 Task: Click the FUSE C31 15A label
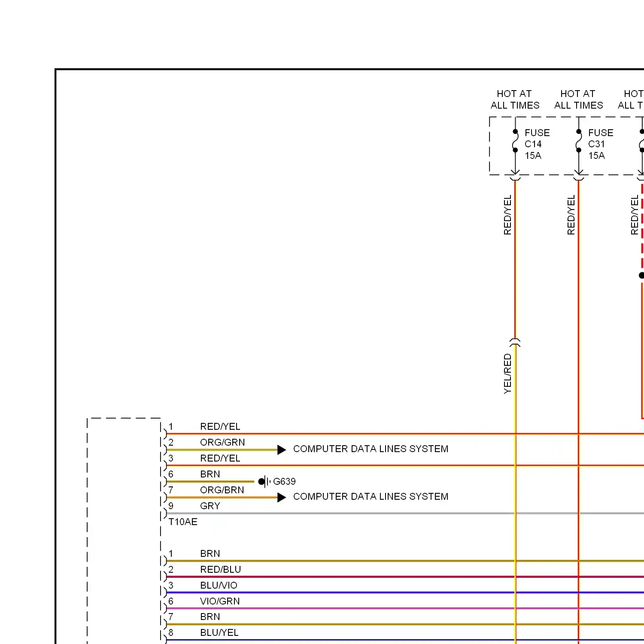[600, 144]
